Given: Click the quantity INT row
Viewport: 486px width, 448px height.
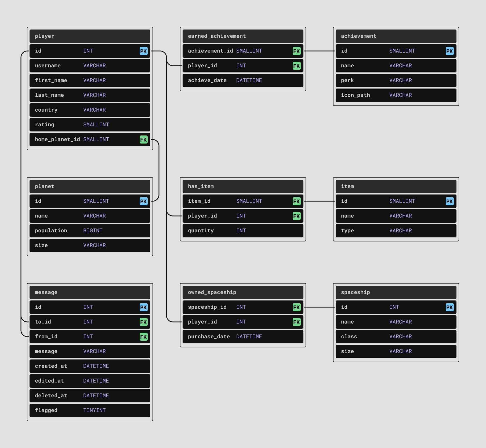Looking at the screenshot, I should coord(243,231).
